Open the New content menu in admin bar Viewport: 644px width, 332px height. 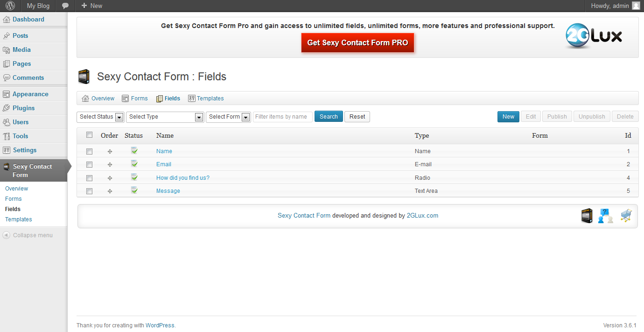click(91, 6)
